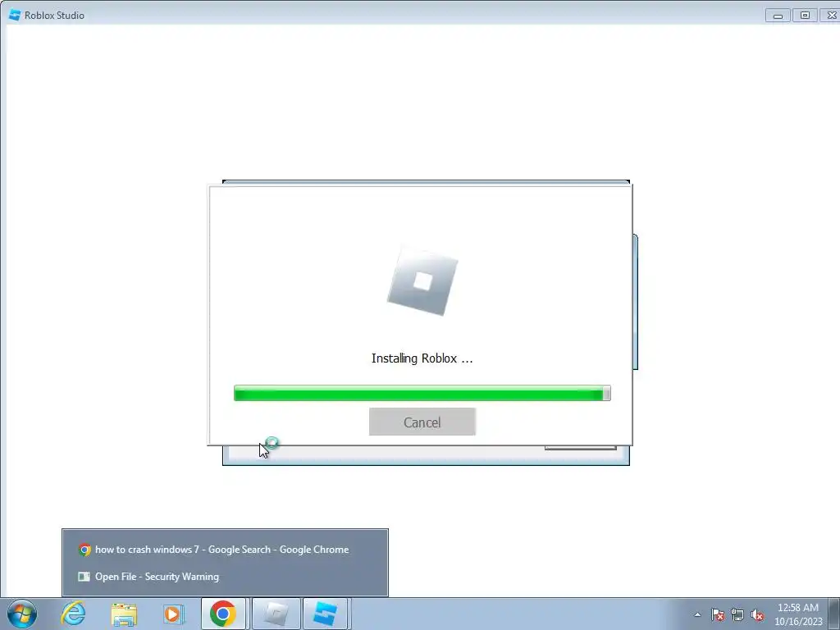Click the Roblox Studio taskbar button
The height and width of the screenshot is (630, 840).
tap(326, 614)
